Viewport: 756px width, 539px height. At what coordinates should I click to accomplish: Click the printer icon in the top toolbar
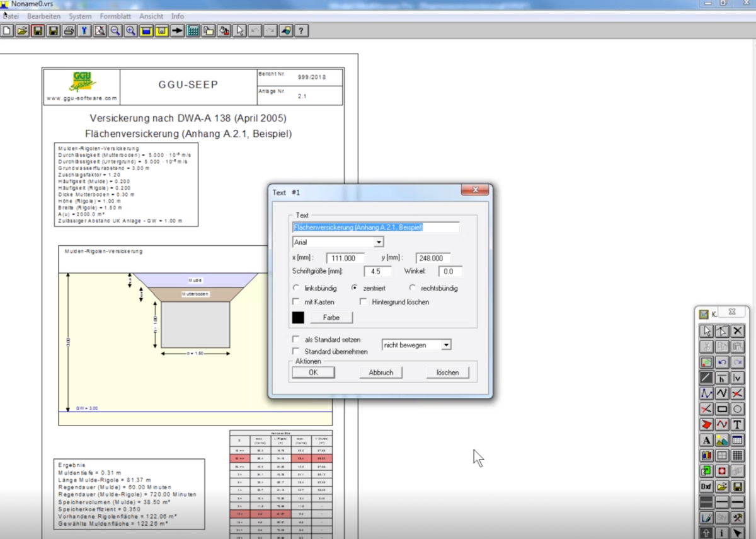tap(69, 31)
